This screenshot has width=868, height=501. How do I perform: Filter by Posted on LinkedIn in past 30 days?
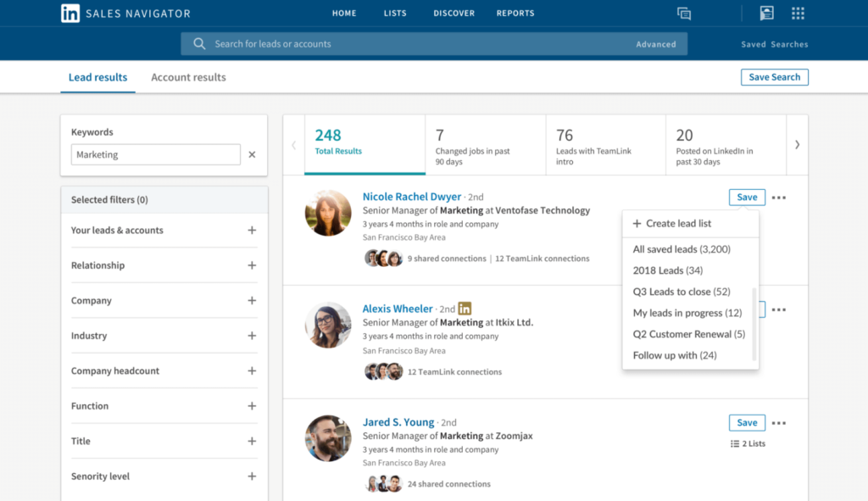pyautogui.click(x=726, y=145)
